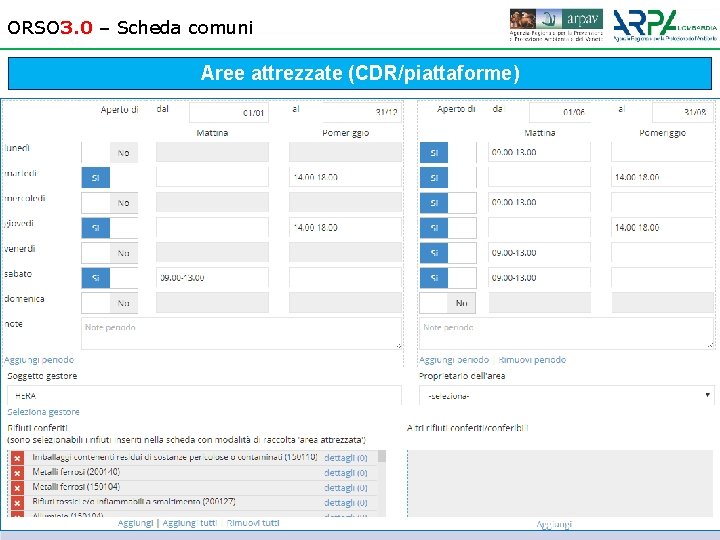Image resolution: width=720 pixels, height=540 pixels.
Task: Click first period 'dal' date field 01/01
Action: (229, 112)
